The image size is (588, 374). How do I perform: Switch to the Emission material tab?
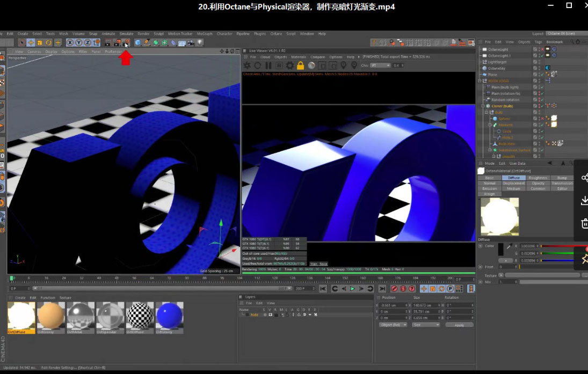coord(489,188)
